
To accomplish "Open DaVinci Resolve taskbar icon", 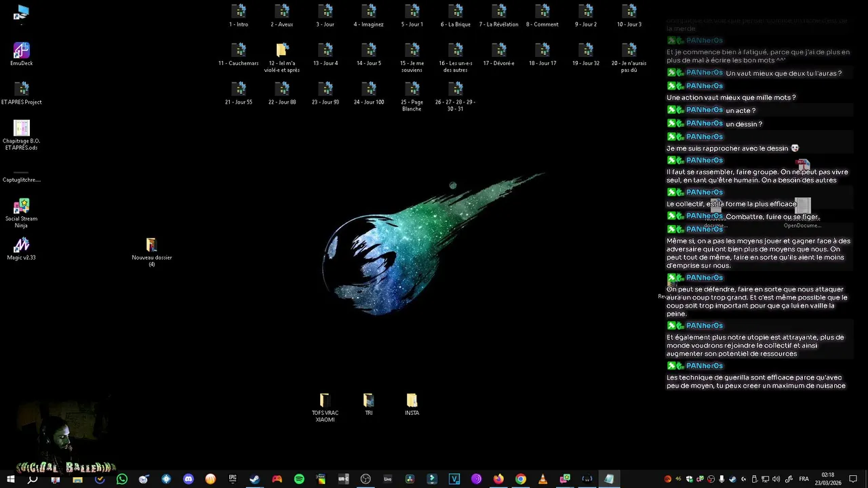I will coord(410,479).
